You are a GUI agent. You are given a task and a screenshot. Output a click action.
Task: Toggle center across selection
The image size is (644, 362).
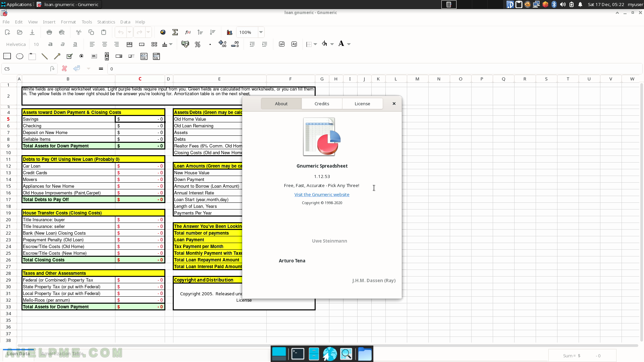[129, 44]
